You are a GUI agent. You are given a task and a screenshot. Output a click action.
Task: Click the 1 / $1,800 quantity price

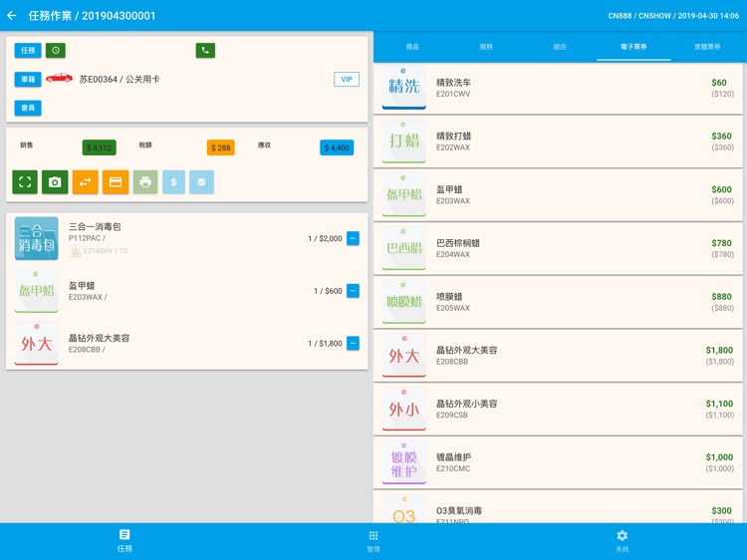point(325,343)
